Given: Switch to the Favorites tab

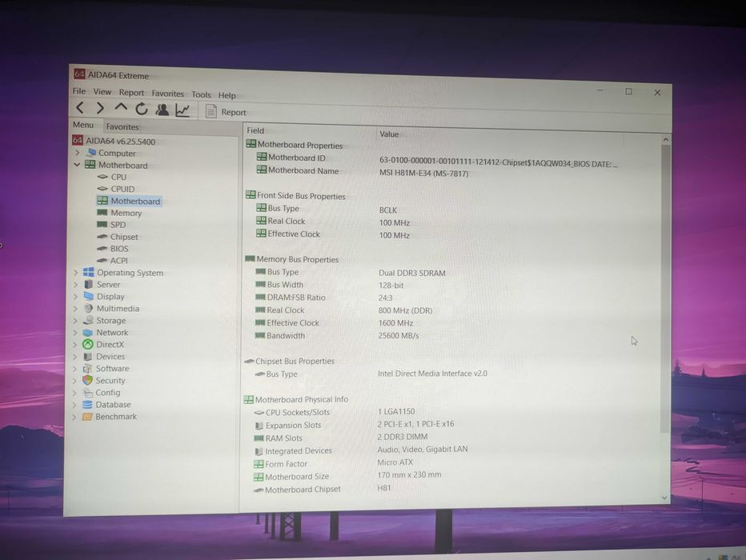Looking at the screenshot, I should point(122,126).
